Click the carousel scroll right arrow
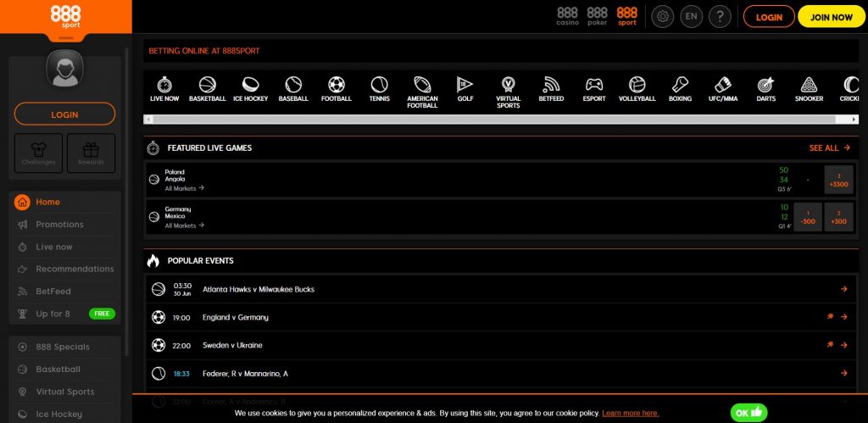Screen dimensions: 868x423 click(x=854, y=119)
